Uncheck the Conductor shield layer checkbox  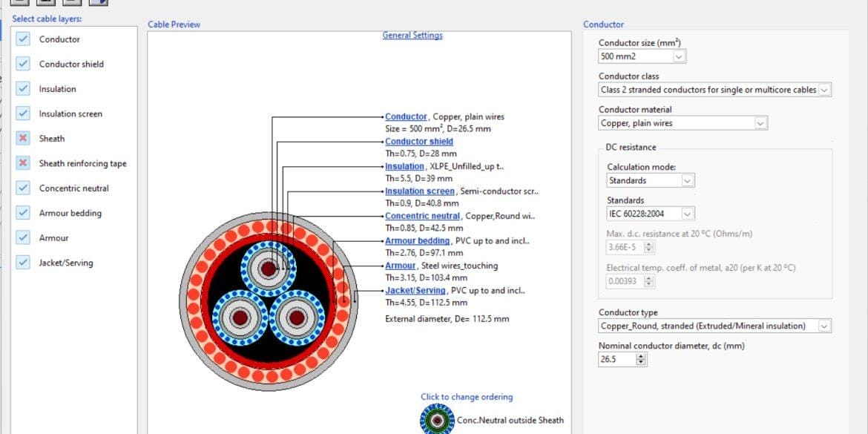pyautogui.click(x=24, y=64)
